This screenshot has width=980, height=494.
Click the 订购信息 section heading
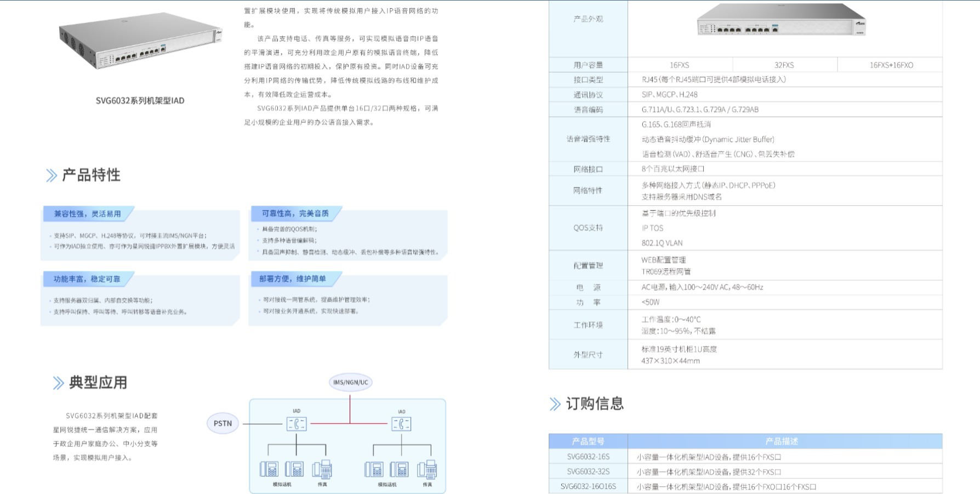click(595, 404)
